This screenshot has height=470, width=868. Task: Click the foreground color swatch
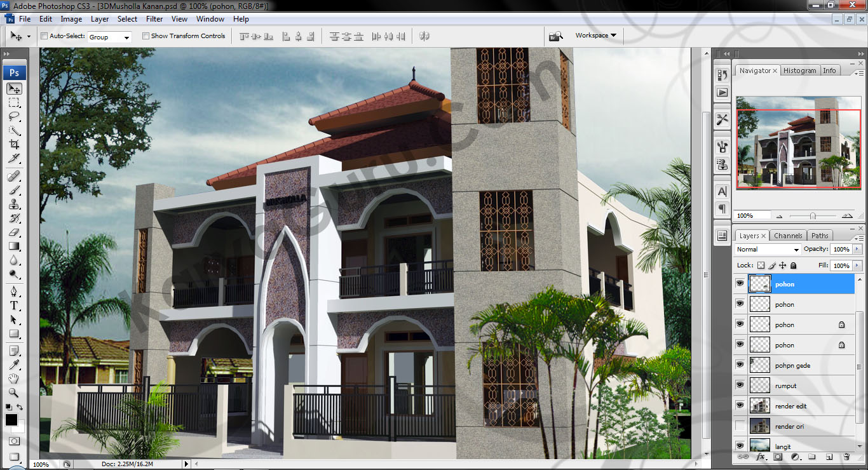(11, 420)
